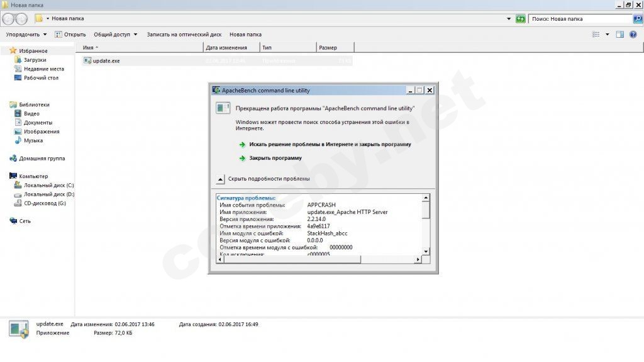Click inside the Поиск: Новая папка field
644x362 pixels.
click(x=580, y=18)
